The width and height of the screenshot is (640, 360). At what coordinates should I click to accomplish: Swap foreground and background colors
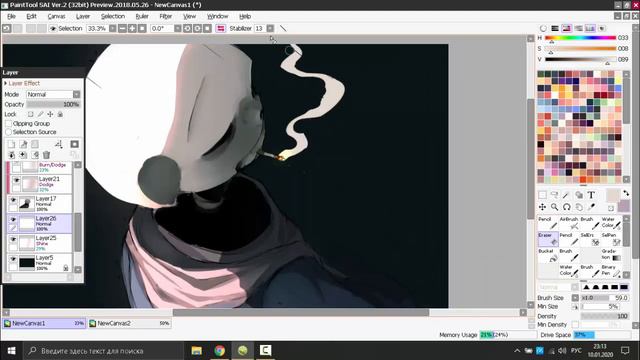[x=626, y=193]
